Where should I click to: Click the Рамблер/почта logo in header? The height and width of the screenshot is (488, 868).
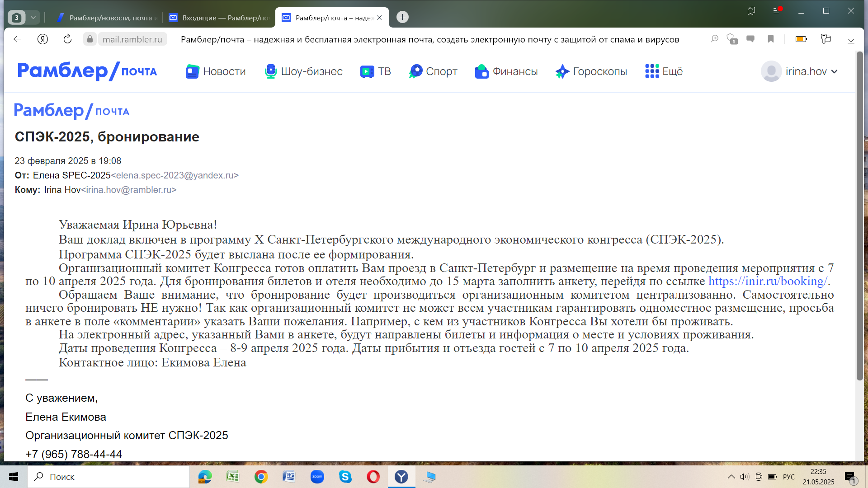click(x=87, y=71)
